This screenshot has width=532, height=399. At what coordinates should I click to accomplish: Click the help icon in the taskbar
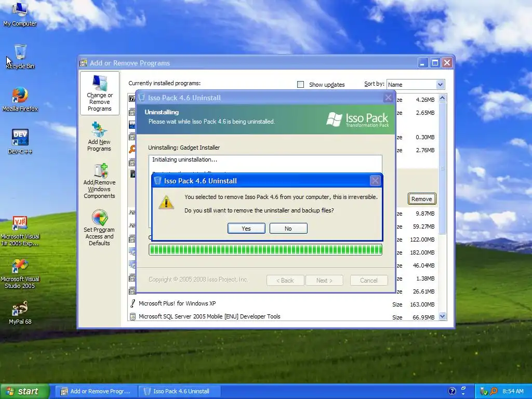[x=452, y=391]
